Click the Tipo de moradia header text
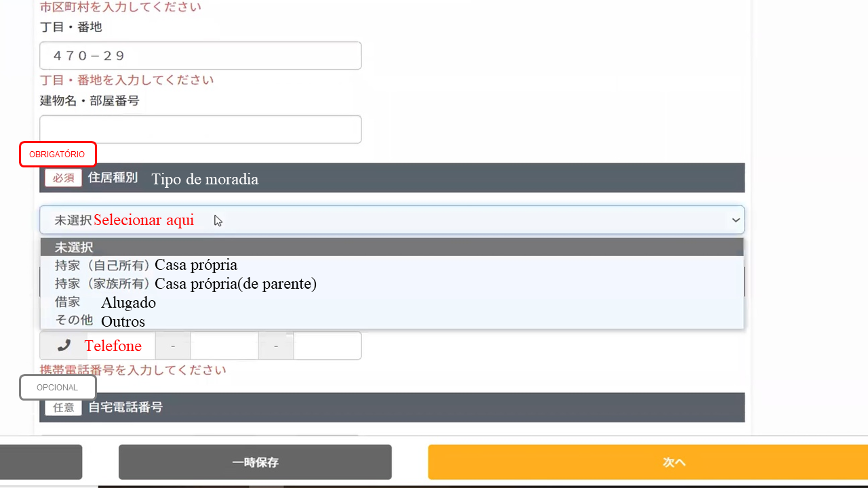This screenshot has height=488, width=868. 204,179
